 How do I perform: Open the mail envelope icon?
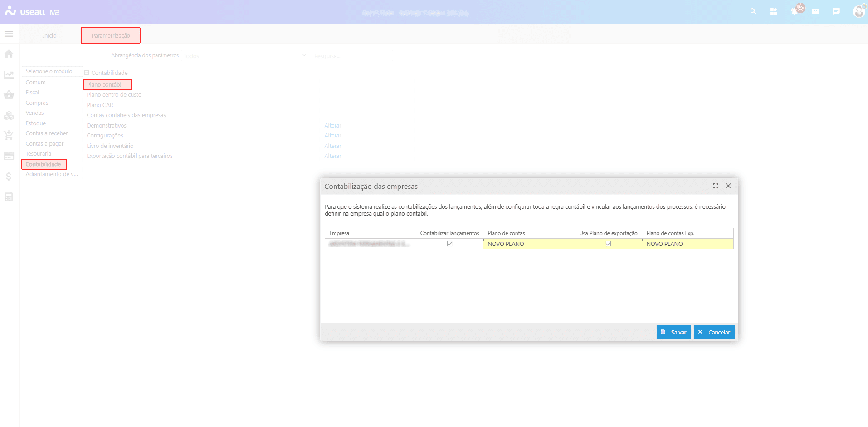click(815, 11)
